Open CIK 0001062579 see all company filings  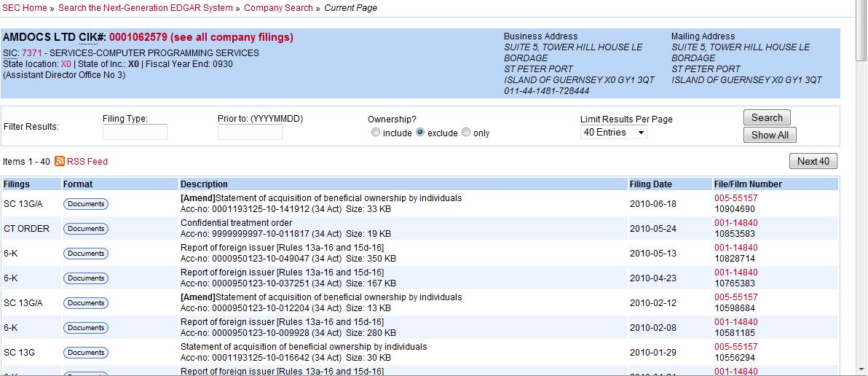[201, 37]
